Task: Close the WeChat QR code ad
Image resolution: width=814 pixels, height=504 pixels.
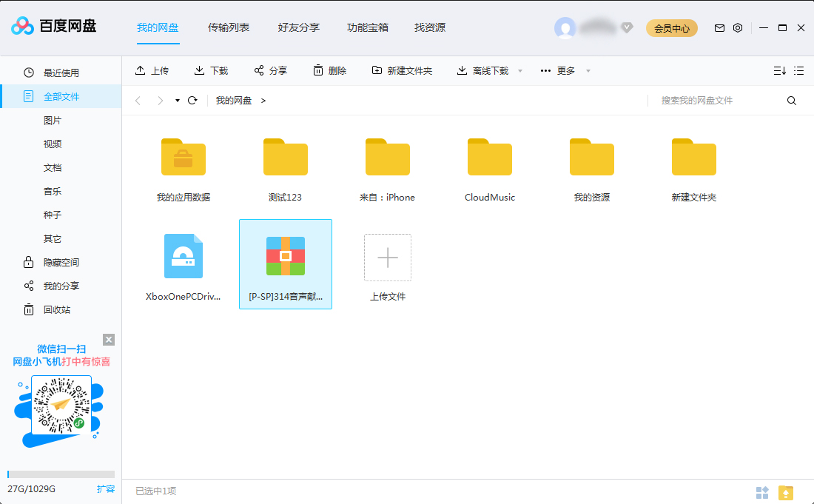Action: [109, 339]
